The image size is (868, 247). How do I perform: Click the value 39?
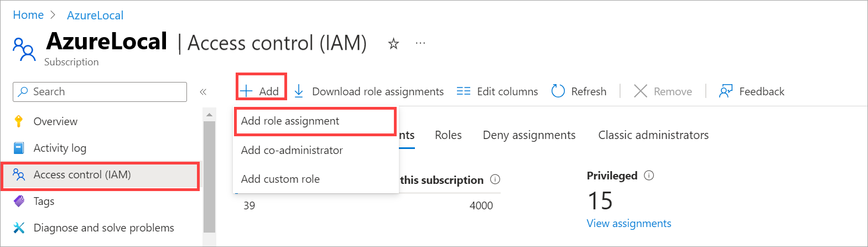click(x=250, y=205)
